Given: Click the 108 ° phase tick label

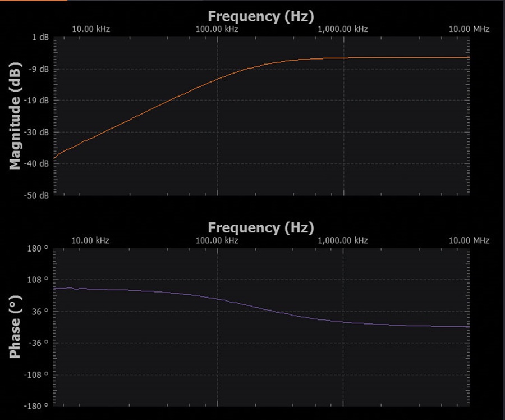Looking at the screenshot, I should pos(38,280).
